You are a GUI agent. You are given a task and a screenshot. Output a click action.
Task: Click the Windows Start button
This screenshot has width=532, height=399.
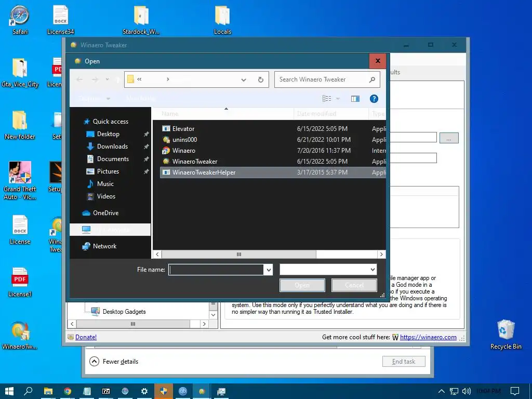(9, 391)
